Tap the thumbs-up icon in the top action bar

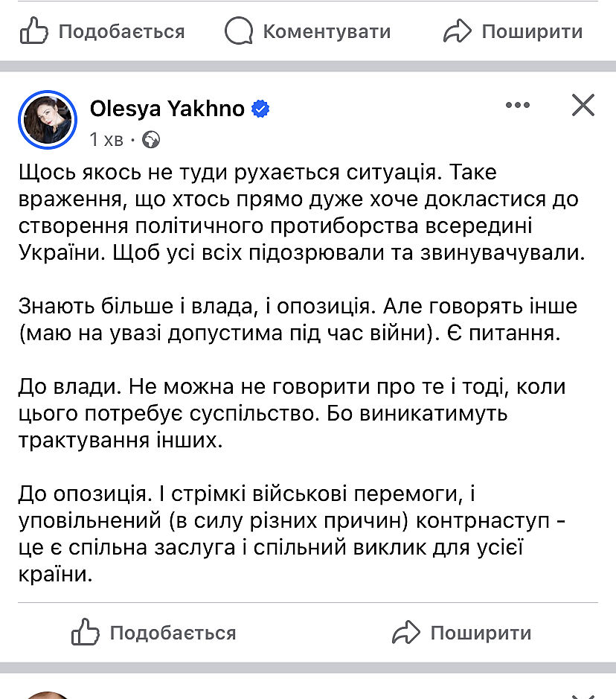tap(34, 31)
